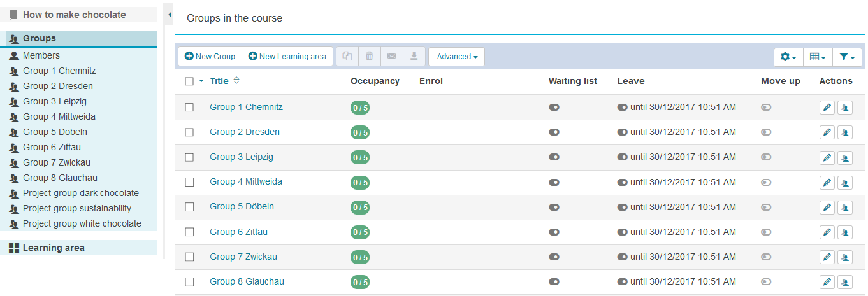Open the Group 7 Zwickau title link
Screen dimensions: 868x296
click(243, 257)
